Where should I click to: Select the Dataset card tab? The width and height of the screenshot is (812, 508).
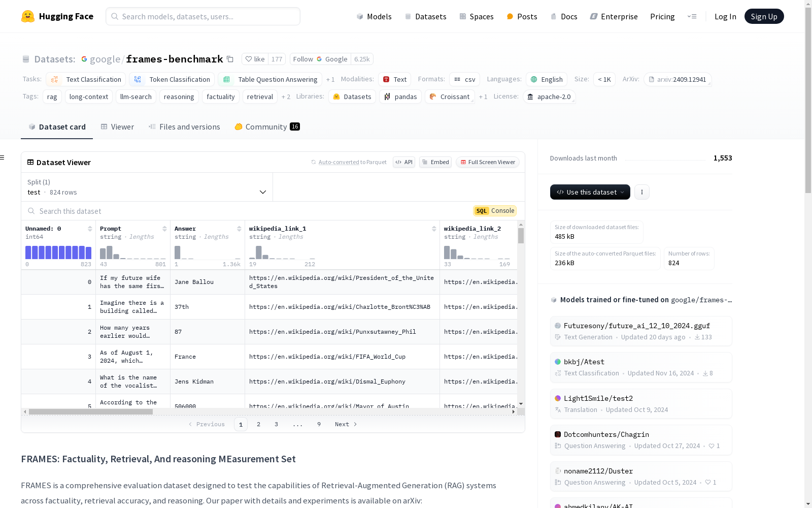click(x=57, y=127)
